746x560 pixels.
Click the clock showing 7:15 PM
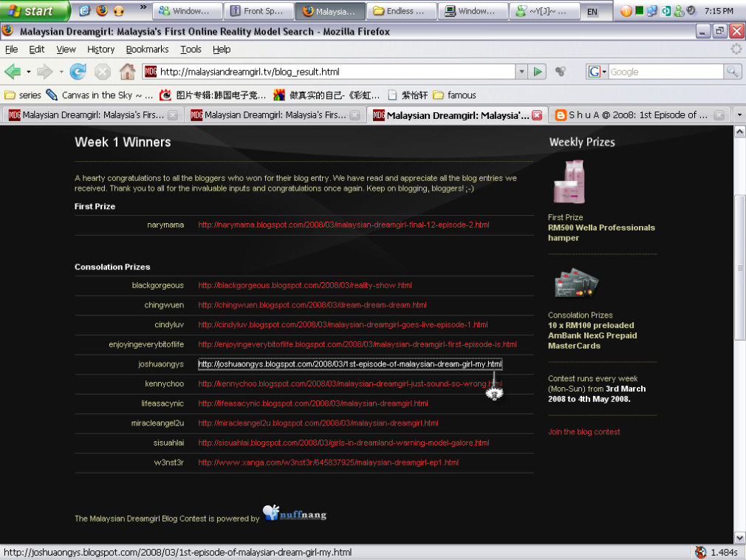pos(719,11)
